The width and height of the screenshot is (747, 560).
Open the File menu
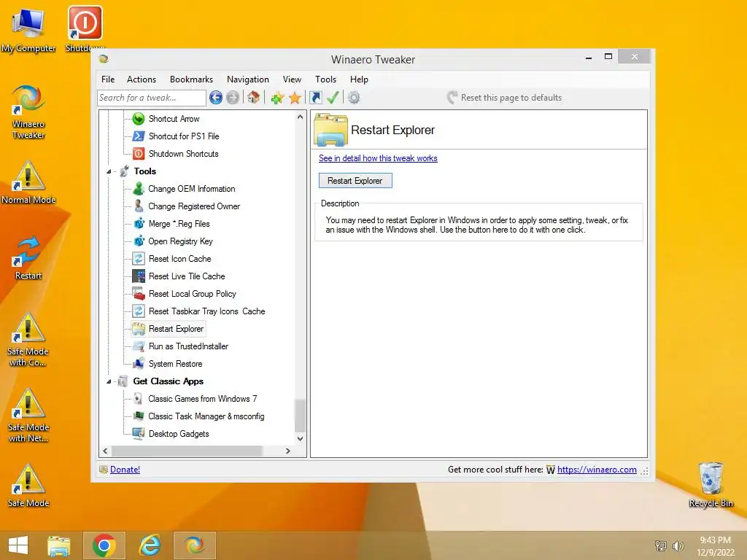[x=108, y=79]
